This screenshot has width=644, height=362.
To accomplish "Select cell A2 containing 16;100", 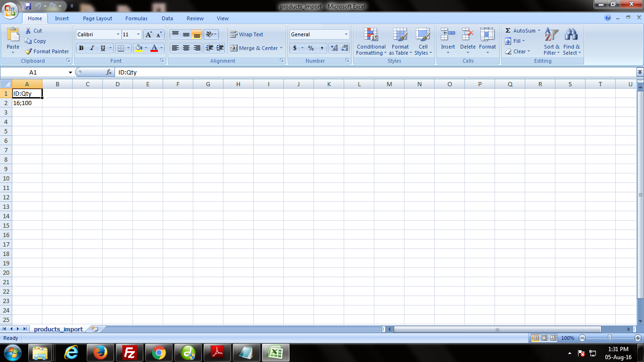I will coord(27,103).
